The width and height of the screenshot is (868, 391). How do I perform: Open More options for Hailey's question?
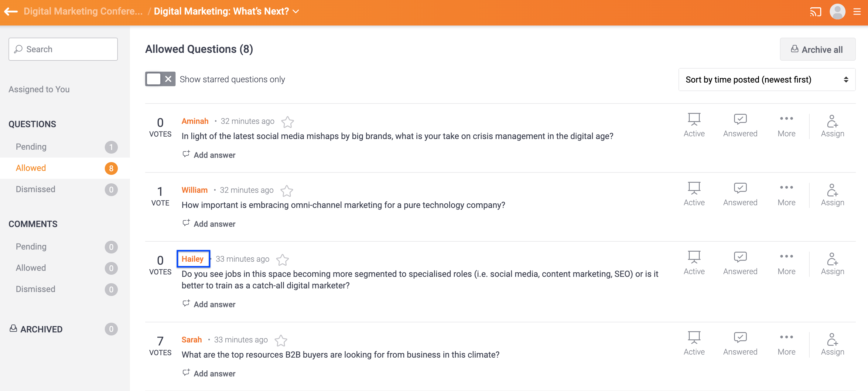click(x=786, y=263)
